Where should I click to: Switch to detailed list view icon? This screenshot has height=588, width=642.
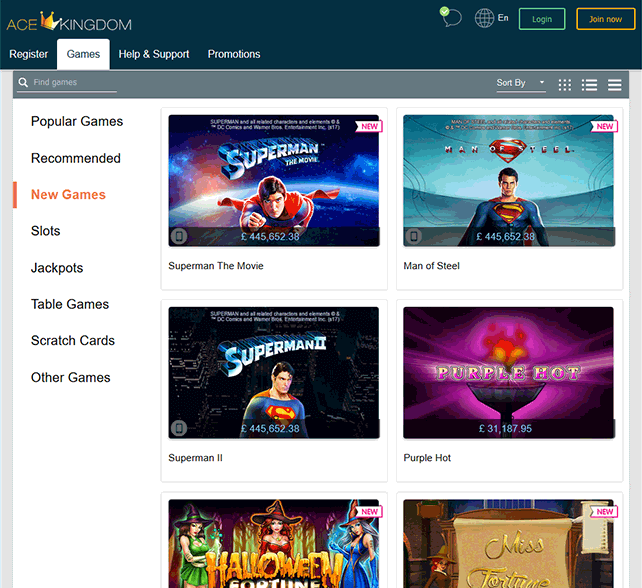(x=589, y=85)
